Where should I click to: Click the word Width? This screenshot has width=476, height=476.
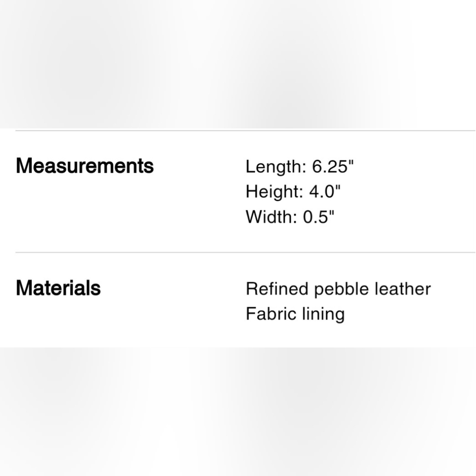point(269,217)
